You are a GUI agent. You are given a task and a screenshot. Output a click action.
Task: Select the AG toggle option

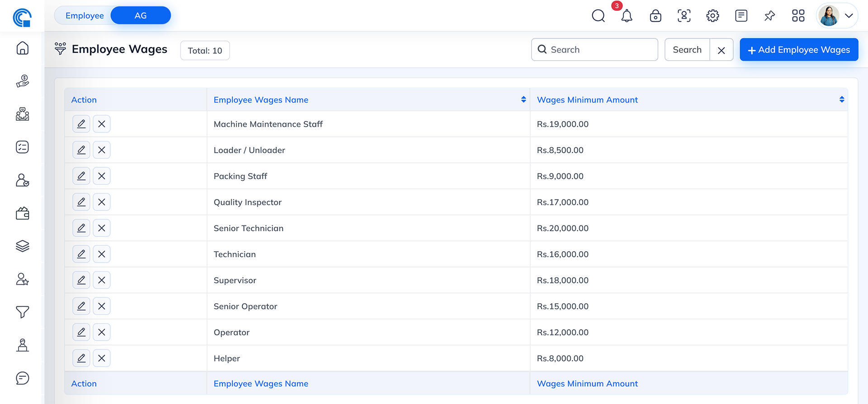[x=141, y=15]
